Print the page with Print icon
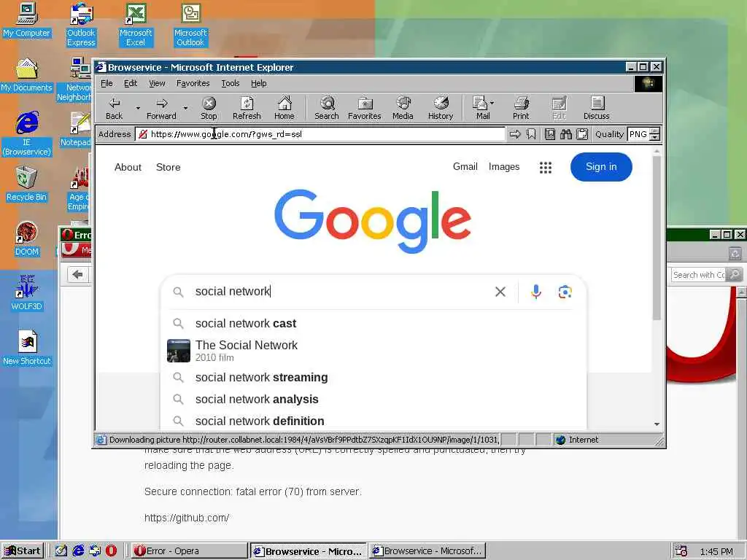 point(521,108)
